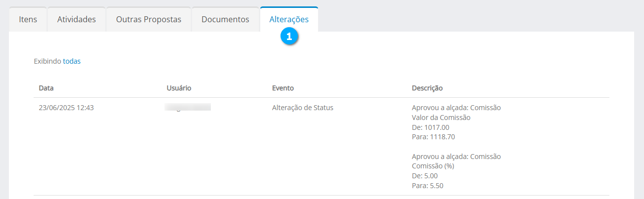Select the 23/06/2025 12:43 date cell

[x=66, y=108]
